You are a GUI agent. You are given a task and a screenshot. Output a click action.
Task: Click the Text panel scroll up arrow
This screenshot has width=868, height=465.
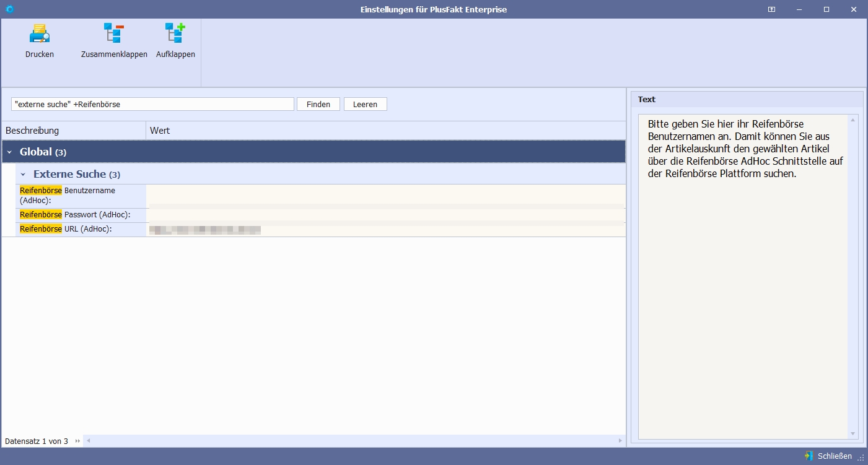pyautogui.click(x=853, y=120)
